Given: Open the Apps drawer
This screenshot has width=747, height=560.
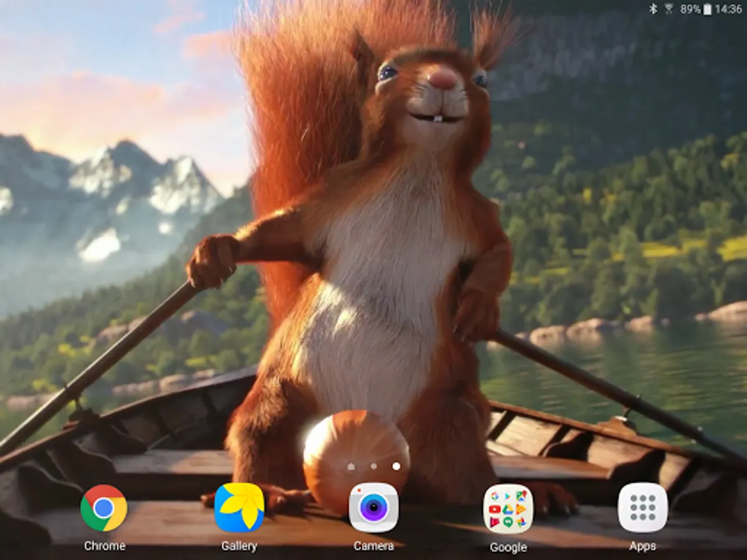Looking at the screenshot, I should tap(642, 508).
